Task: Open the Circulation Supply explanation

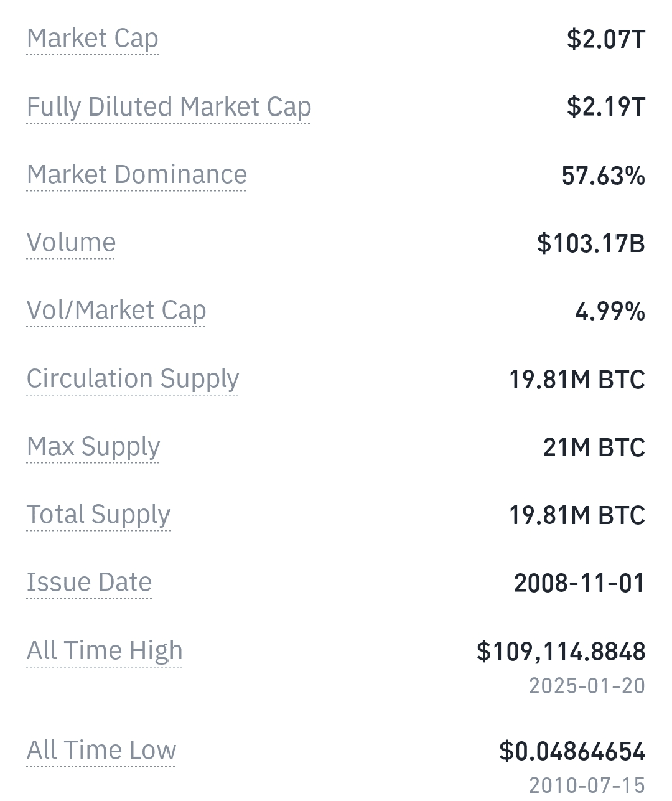Action: coord(133,378)
